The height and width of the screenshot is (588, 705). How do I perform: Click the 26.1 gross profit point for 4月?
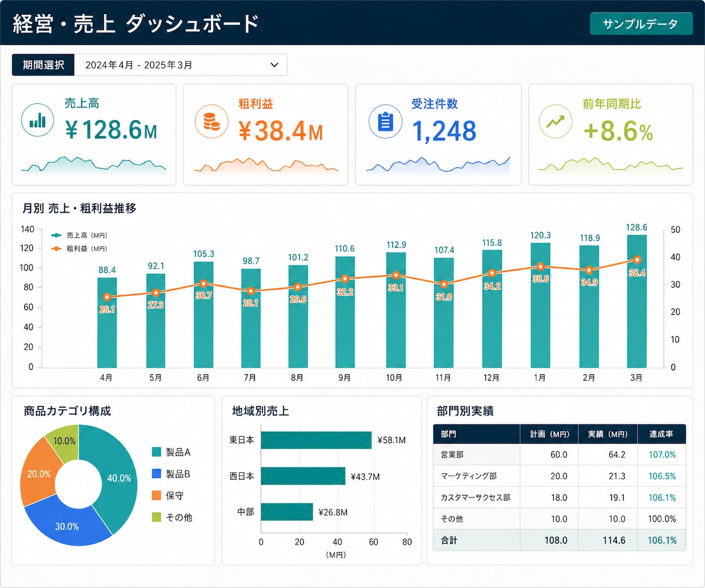pyautogui.click(x=107, y=297)
